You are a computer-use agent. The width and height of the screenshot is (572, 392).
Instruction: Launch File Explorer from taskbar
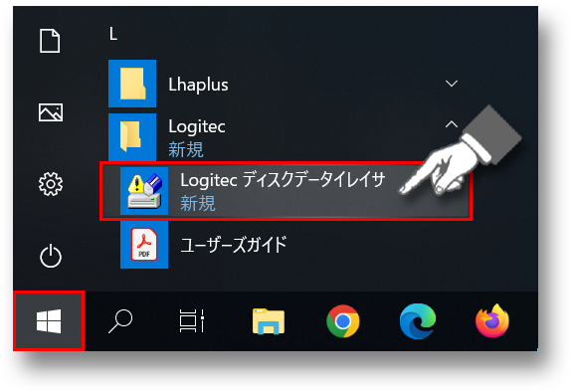point(269,321)
